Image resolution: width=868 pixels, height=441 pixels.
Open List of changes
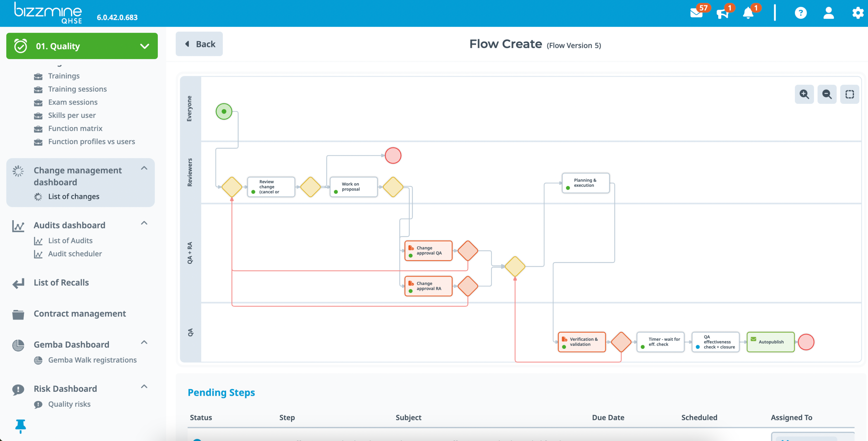pos(73,197)
